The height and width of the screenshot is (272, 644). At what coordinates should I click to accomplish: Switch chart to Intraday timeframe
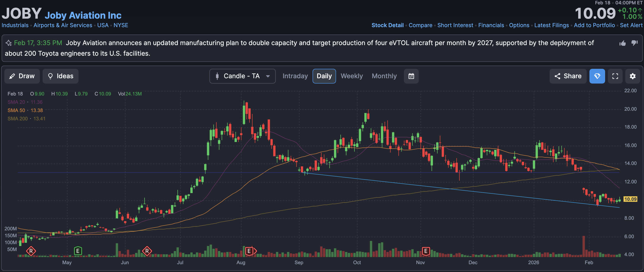tap(295, 76)
